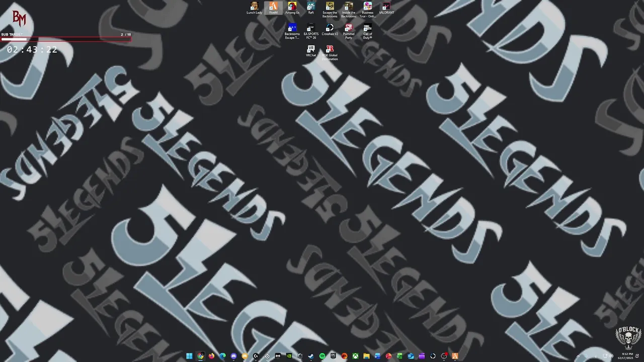
Task: Open Crosshair V2 desktop shortcut
Action: 330,30
